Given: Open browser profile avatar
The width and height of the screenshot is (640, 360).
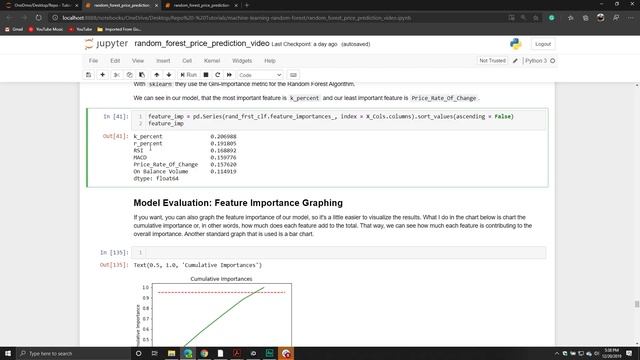Looking at the screenshot, I should pos(600,18).
